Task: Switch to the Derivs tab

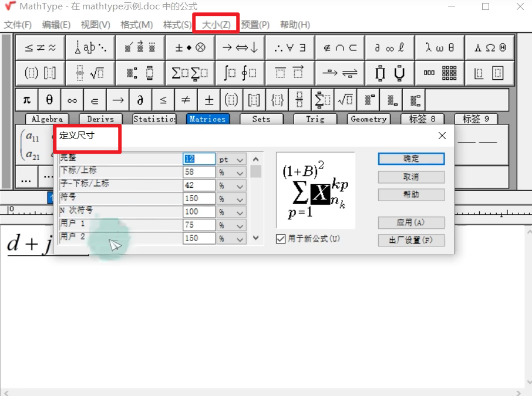Action: pyautogui.click(x=100, y=119)
